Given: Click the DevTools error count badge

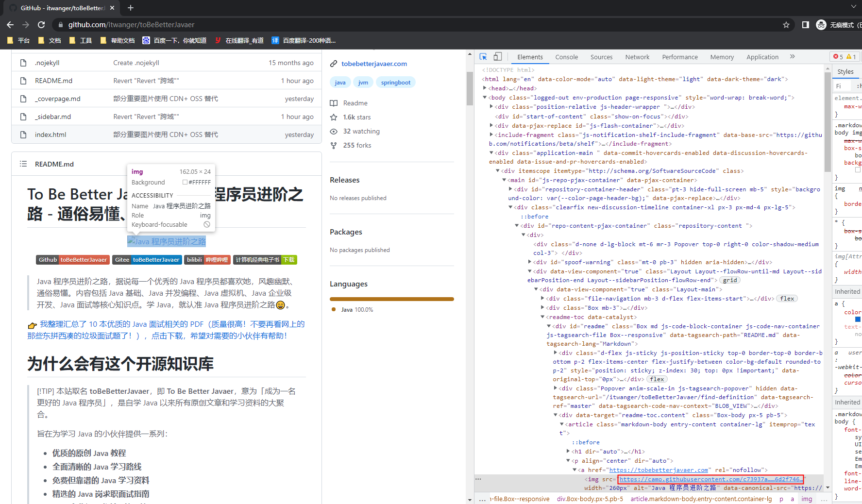Looking at the screenshot, I should coord(838,57).
